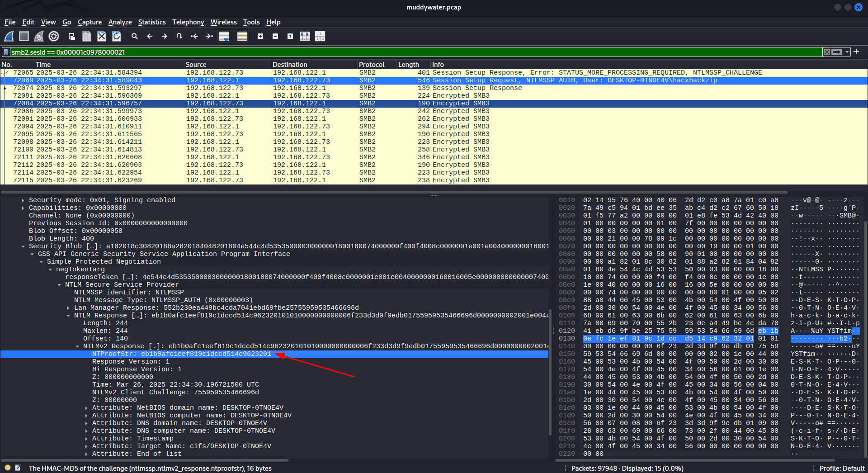The height and width of the screenshot is (473, 868).
Task: Click the Zoom out minus icon
Action: coord(275,36)
